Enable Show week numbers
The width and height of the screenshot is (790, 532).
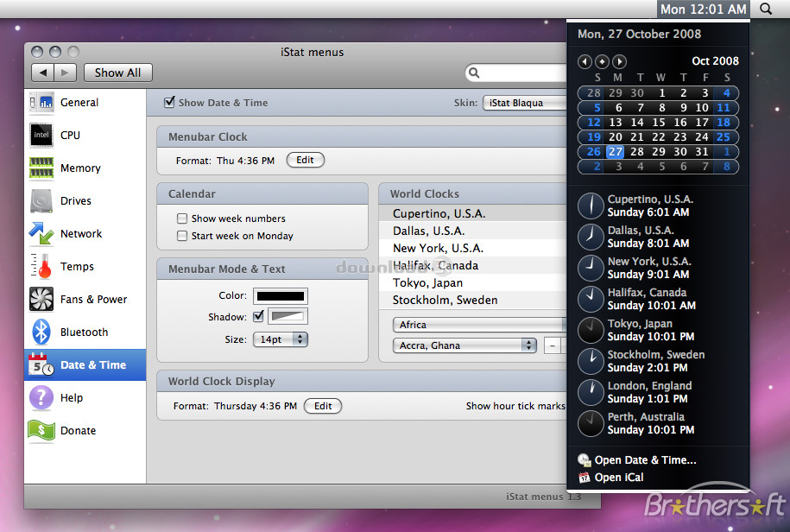point(184,218)
